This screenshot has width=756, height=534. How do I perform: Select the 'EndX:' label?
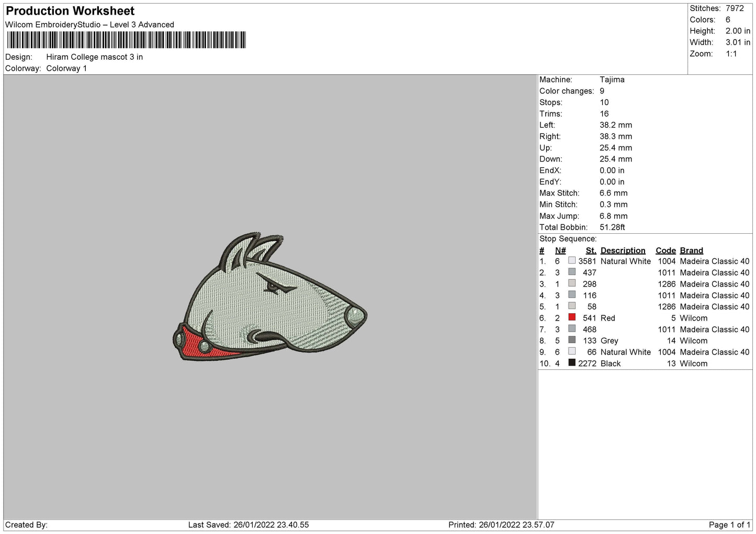(x=550, y=171)
